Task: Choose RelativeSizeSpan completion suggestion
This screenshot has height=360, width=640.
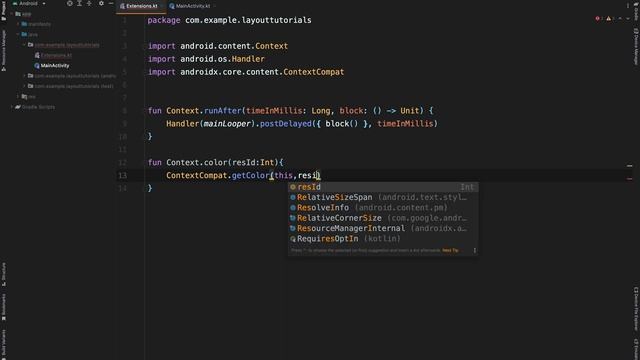Action: pyautogui.click(x=383, y=198)
